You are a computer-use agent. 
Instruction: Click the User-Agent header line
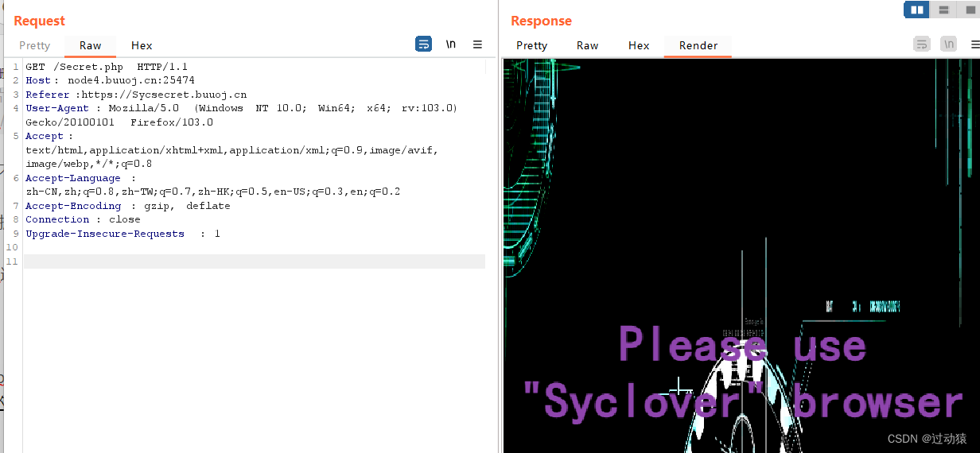(x=241, y=108)
